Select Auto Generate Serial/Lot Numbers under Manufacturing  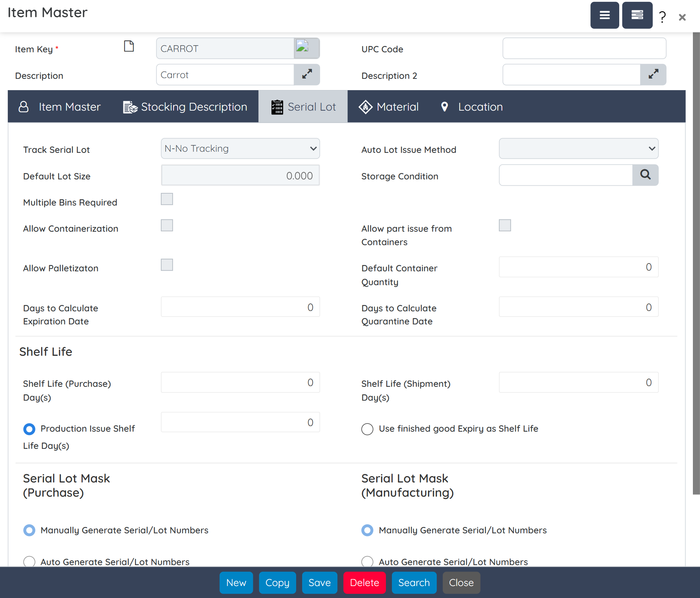(367, 561)
